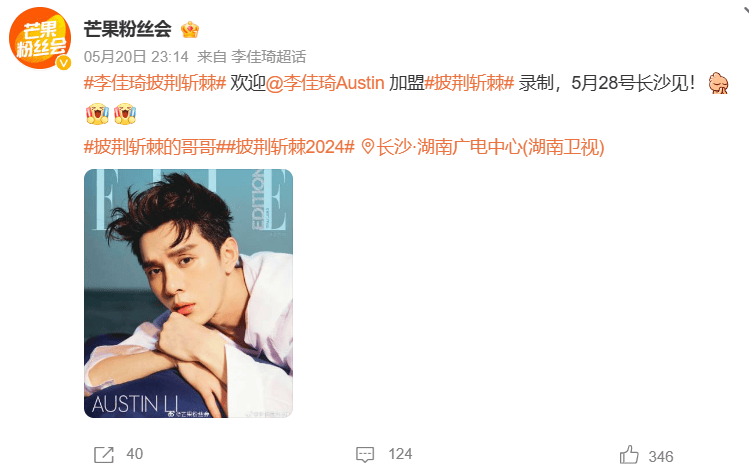Screen dimensions: 749x469
Task: Open the #李佳琦披荆斩棘# hashtag
Action: [155, 83]
